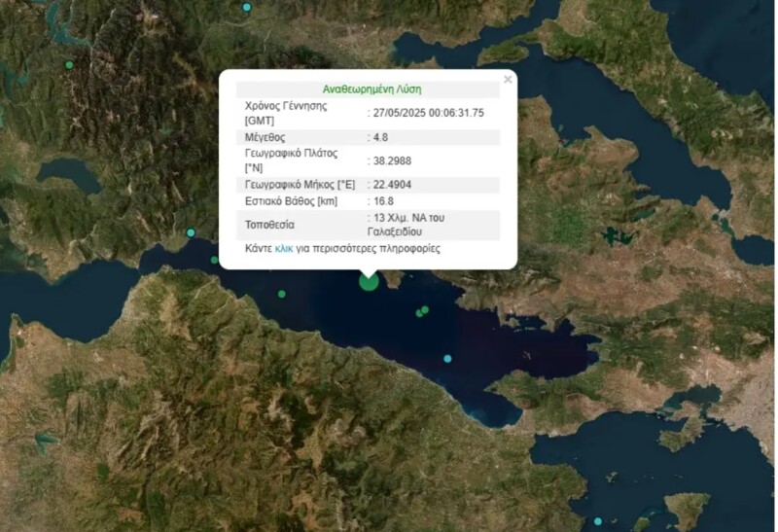Click the magnitude value 4.8
Screen dimensions: 778x532
coord(381,137)
